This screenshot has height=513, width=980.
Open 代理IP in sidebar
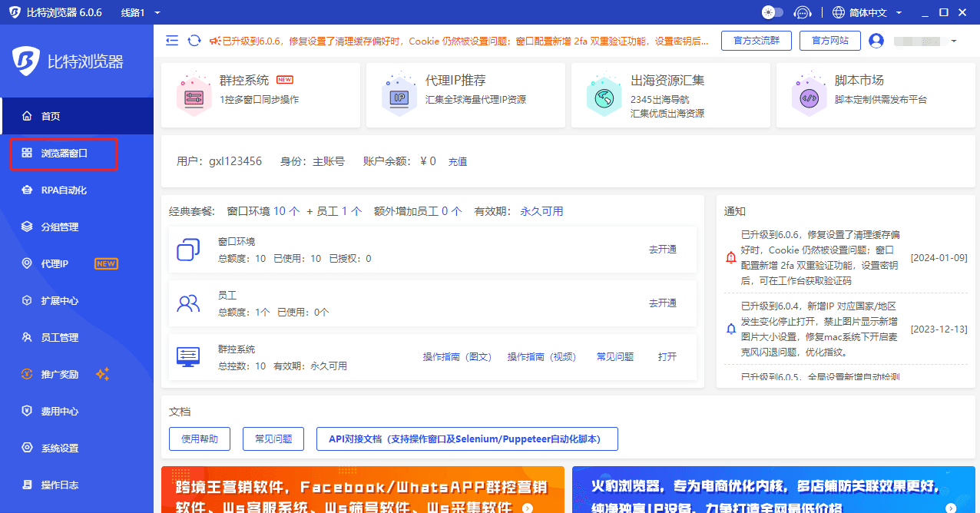77,263
